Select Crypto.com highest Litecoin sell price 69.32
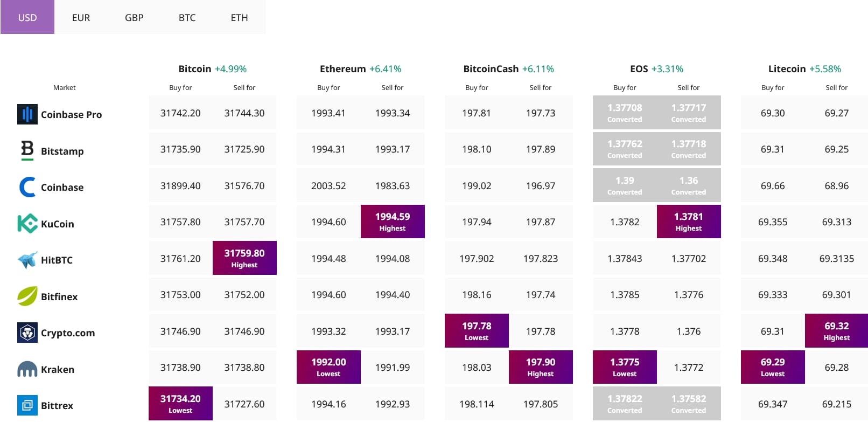Screen dimensions: 868x422 click(836, 330)
